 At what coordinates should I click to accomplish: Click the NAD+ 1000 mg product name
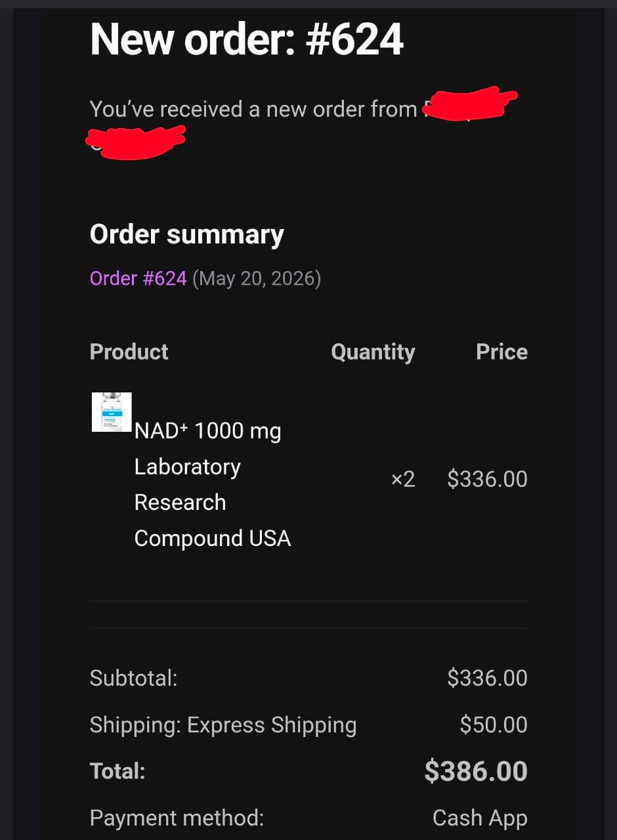point(212,484)
